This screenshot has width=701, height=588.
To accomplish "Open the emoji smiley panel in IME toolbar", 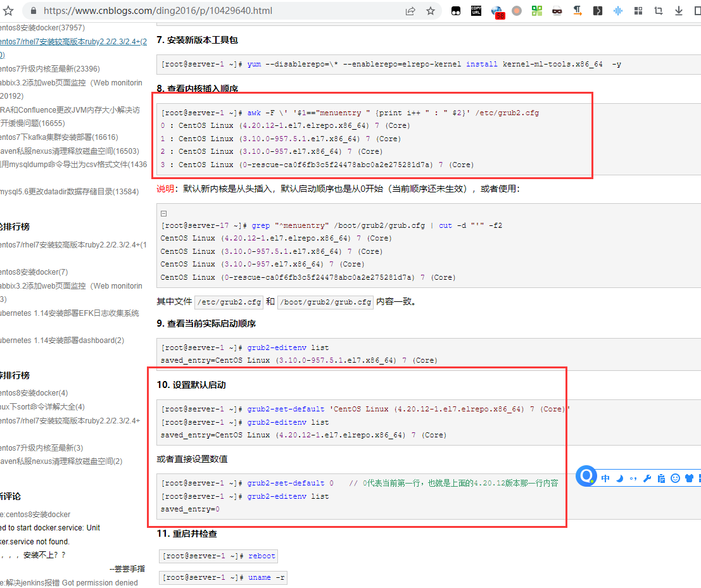I will 675,479.
